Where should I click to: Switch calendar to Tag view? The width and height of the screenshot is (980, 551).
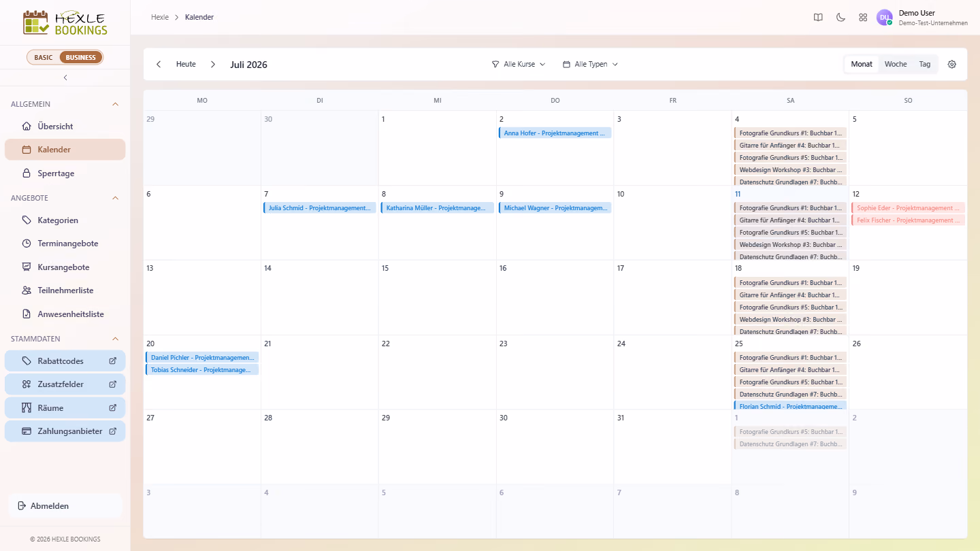click(x=925, y=64)
